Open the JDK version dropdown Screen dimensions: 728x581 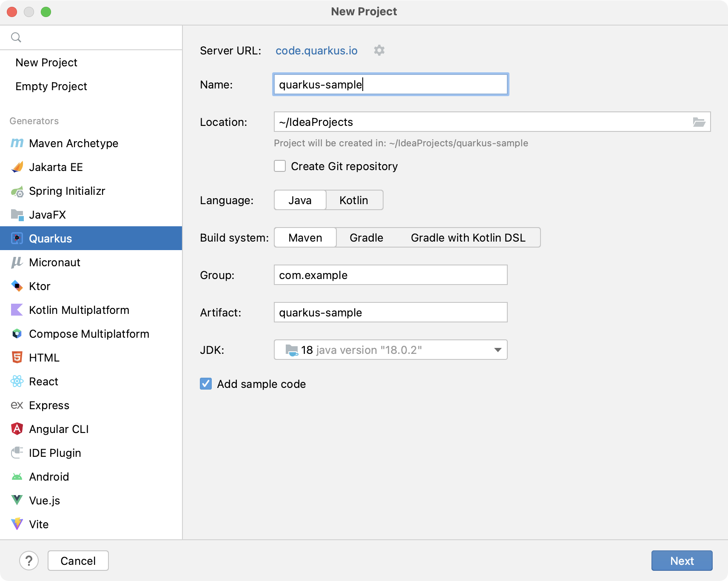pos(391,350)
